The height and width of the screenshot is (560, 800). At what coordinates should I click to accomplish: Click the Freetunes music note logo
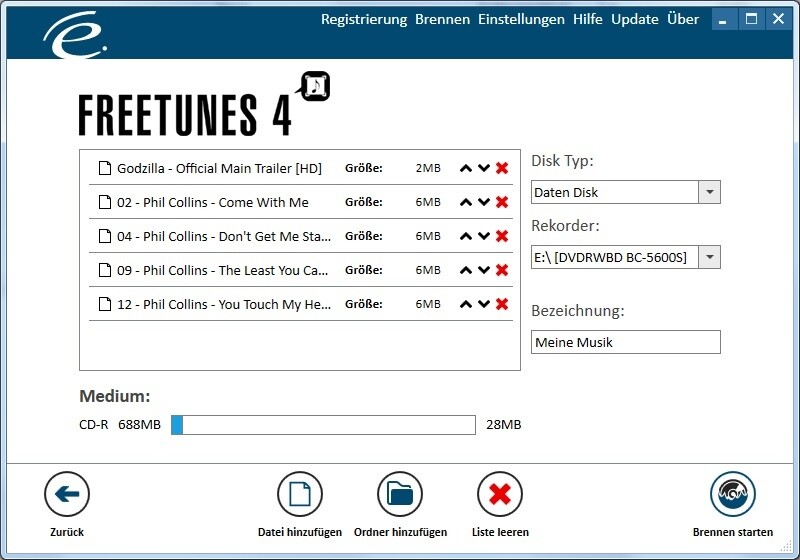[315, 87]
